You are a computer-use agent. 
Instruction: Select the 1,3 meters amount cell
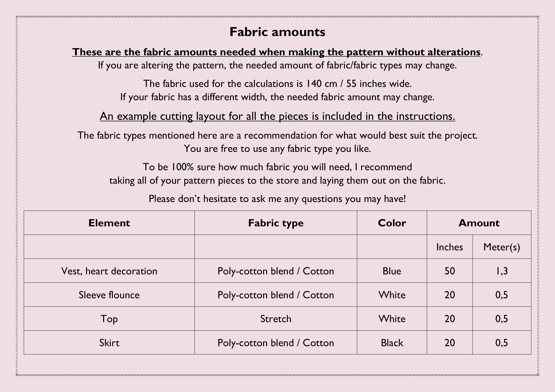[x=502, y=271]
